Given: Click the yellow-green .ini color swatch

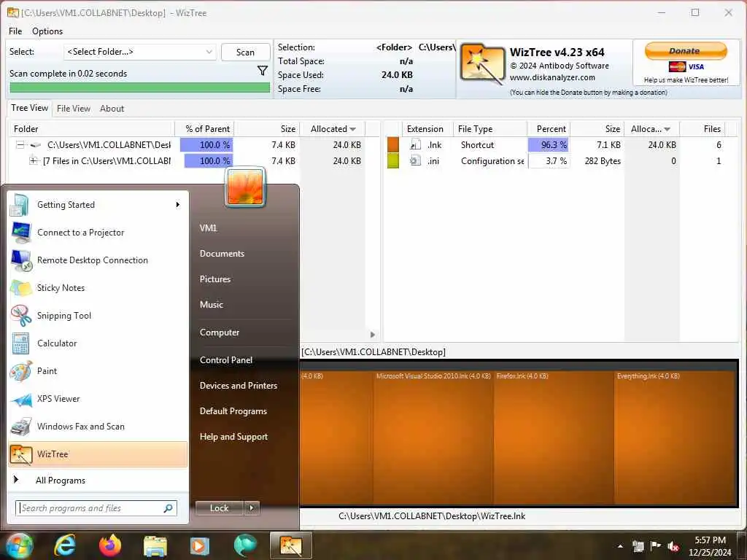Looking at the screenshot, I should click(393, 161).
